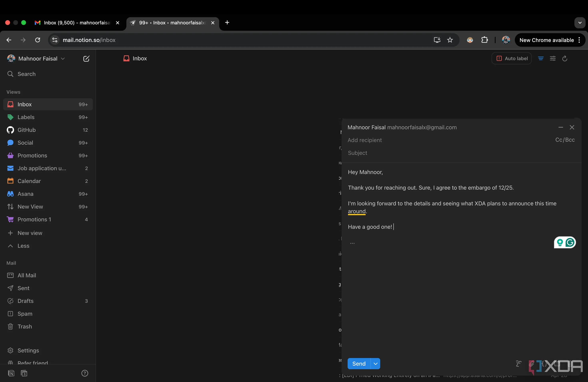Expand quoted text with ellipsis
This screenshot has width=588, height=382.
[352, 243]
